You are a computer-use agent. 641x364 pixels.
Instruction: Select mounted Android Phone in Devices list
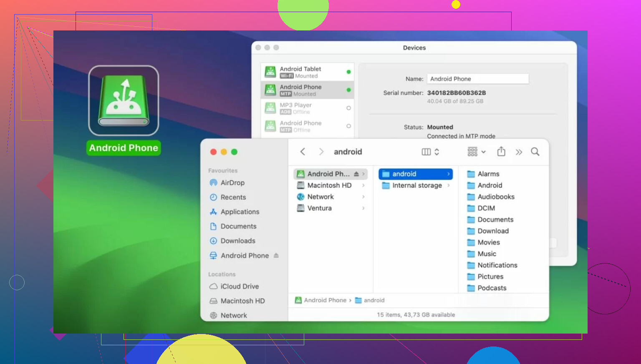click(x=307, y=90)
